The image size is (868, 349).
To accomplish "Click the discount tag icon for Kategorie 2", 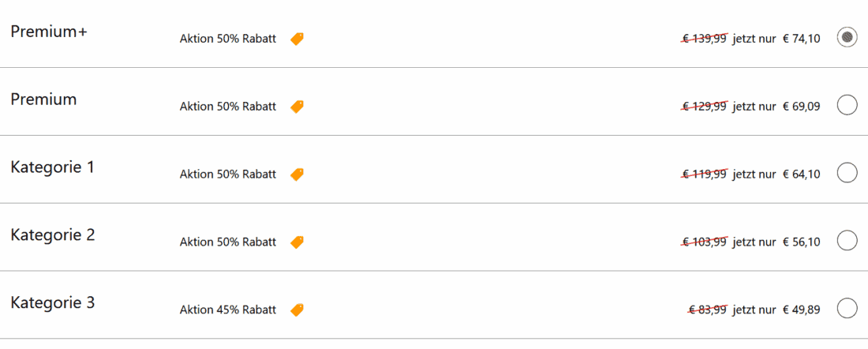I will click(297, 242).
